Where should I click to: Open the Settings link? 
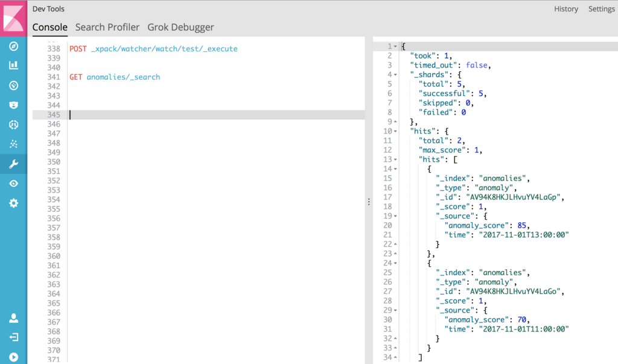[x=602, y=8]
